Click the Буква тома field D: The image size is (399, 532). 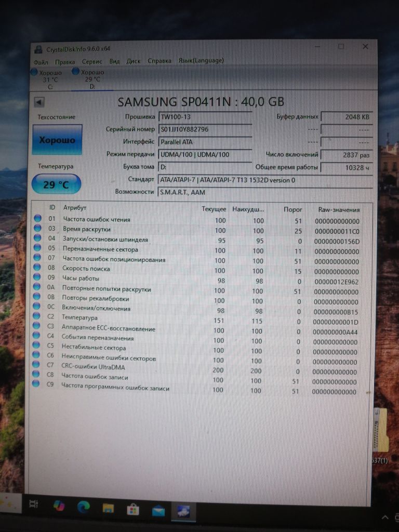(x=205, y=167)
